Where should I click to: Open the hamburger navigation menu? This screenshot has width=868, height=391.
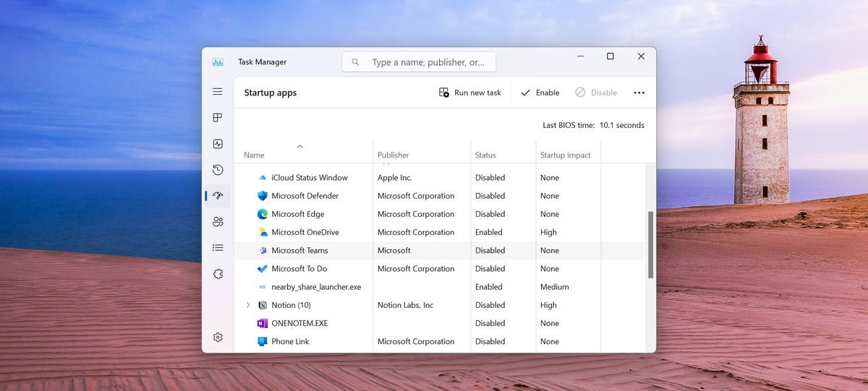tap(218, 92)
